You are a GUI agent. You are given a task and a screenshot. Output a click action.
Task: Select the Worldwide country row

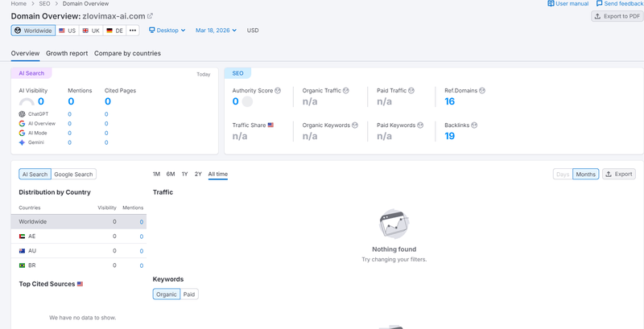(78, 221)
